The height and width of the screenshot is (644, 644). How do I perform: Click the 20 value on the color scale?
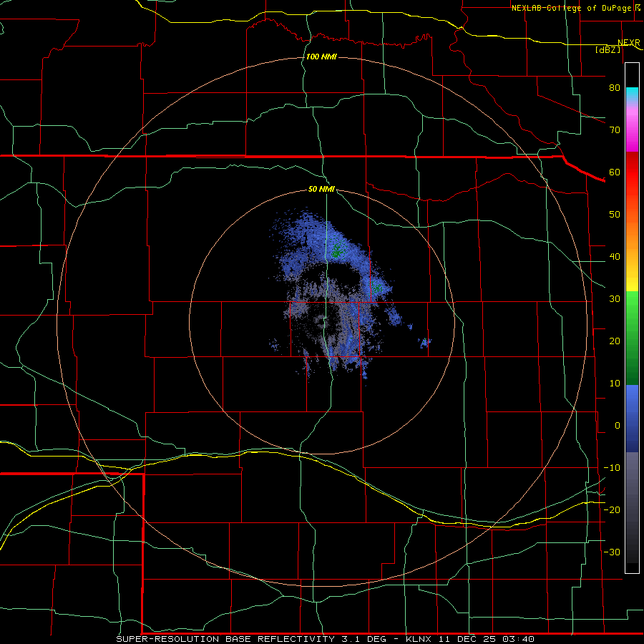point(615,341)
